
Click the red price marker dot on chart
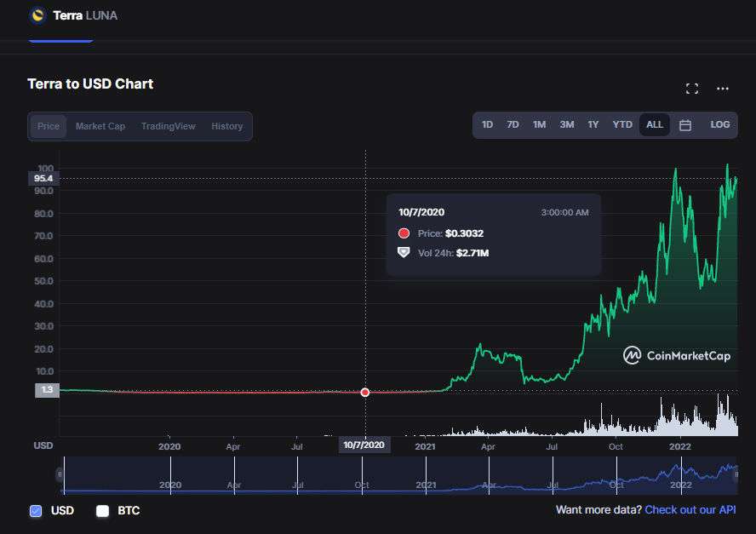(365, 392)
